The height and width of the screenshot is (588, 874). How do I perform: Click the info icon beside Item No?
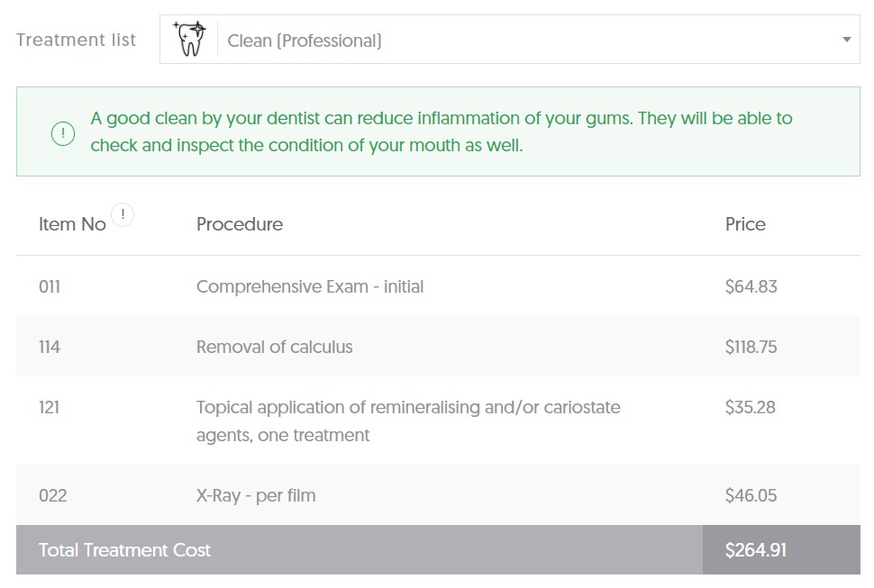tap(123, 214)
